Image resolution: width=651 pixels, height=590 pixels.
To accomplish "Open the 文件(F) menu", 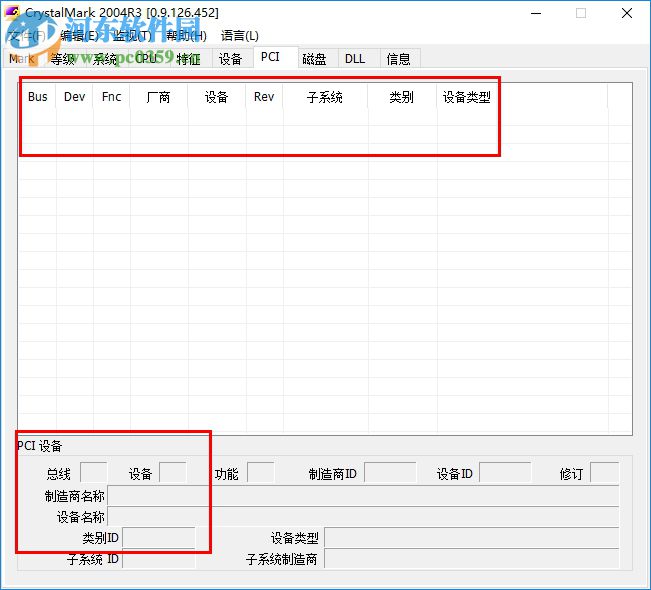I will tap(27, 36).
